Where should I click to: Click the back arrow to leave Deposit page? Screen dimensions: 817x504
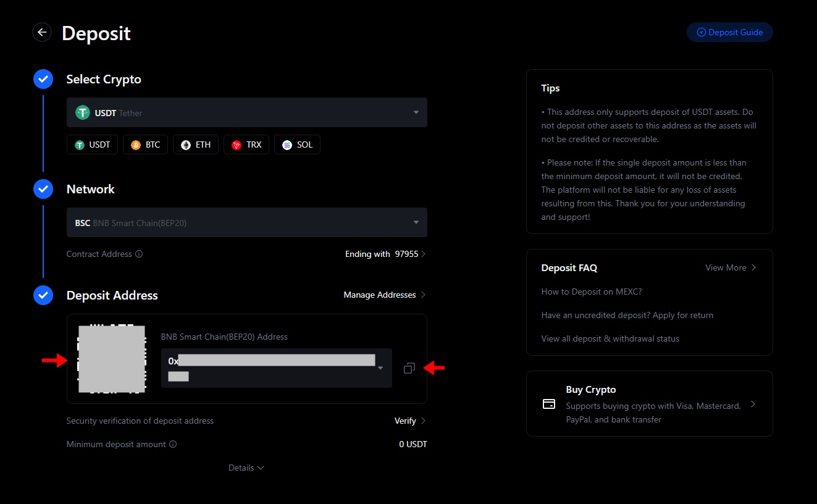point(41,31)
